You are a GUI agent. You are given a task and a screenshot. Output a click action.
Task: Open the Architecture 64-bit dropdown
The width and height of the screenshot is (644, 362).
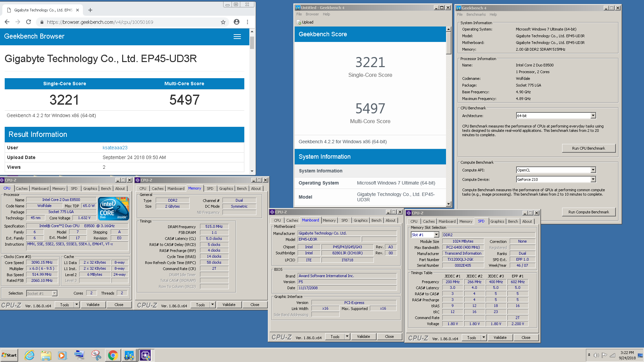pos(593,116)
